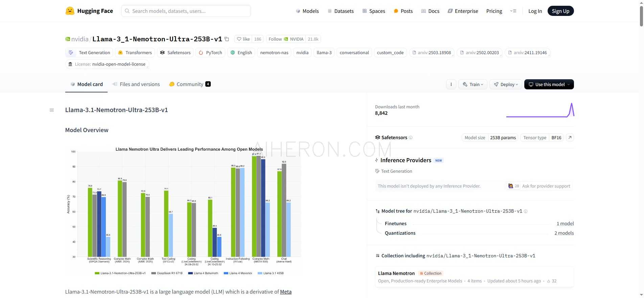Open Enterprise in top navigation
Image resolution: width=644 pixels, height=298 pixels.
(x=463, y=11)
